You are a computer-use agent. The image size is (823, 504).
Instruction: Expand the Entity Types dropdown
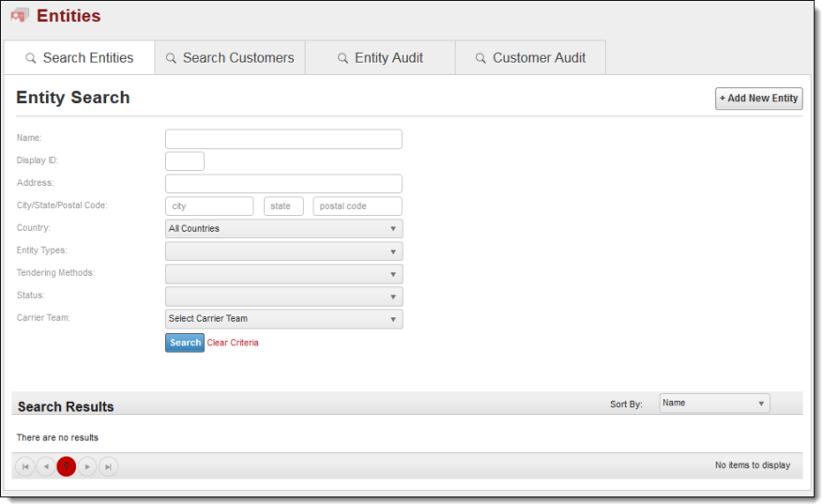[283, 252]
